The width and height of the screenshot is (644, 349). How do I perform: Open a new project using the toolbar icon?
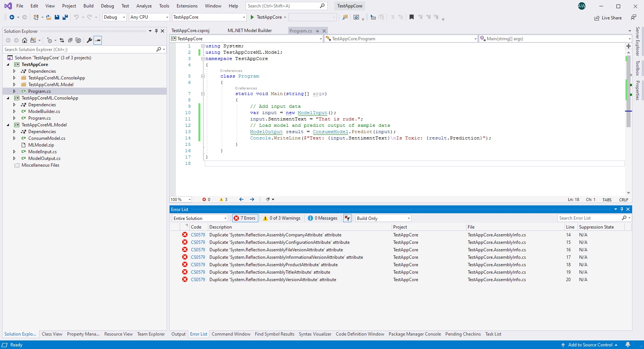pyautogui.click(x=36, y=17)
